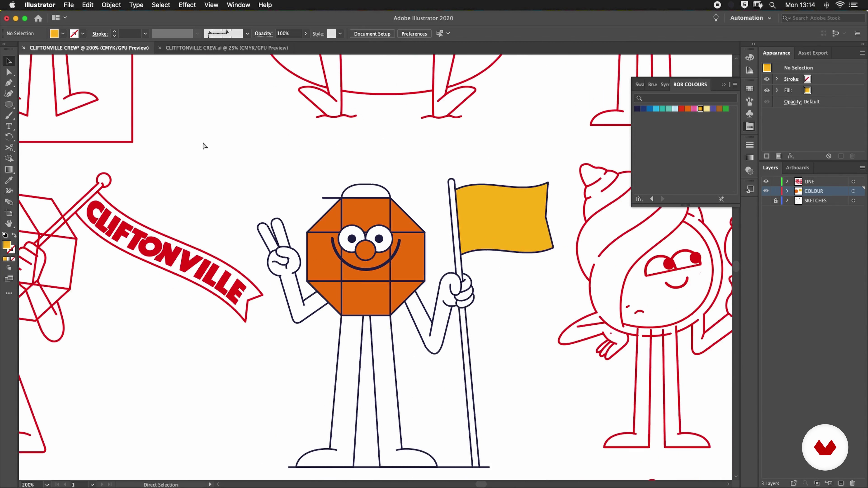Open the Window menu
The width and height of the screenshot is (868, 488).
[x=238, y=5]
